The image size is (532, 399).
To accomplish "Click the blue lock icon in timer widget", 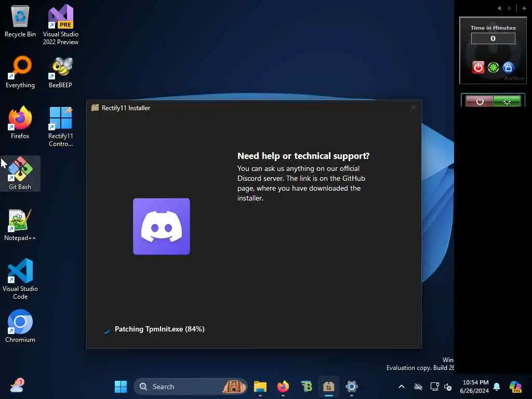I will [508, 68].
